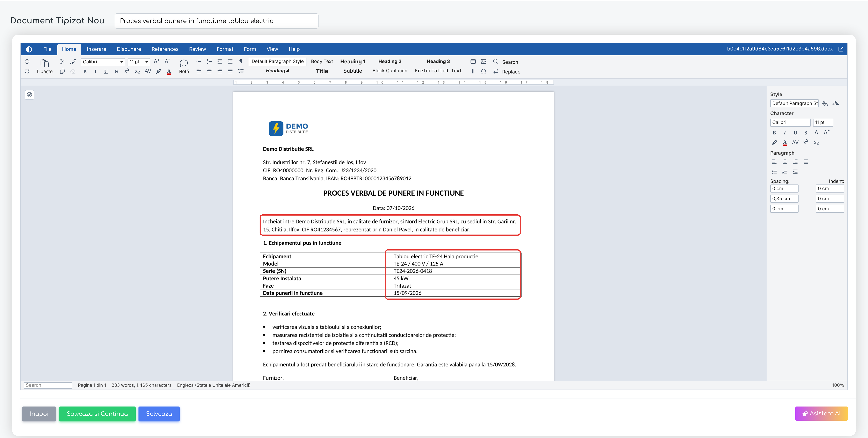Screen dimensions: 868x438
Task: Click the sidebar style fill bucket icon
Action: point(825,103)
